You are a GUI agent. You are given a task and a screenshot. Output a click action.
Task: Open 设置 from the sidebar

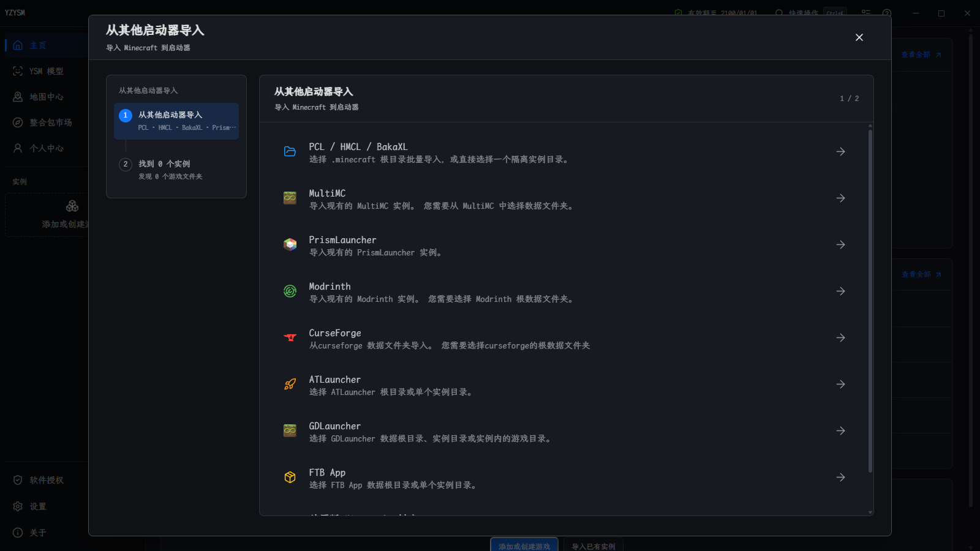37,506
